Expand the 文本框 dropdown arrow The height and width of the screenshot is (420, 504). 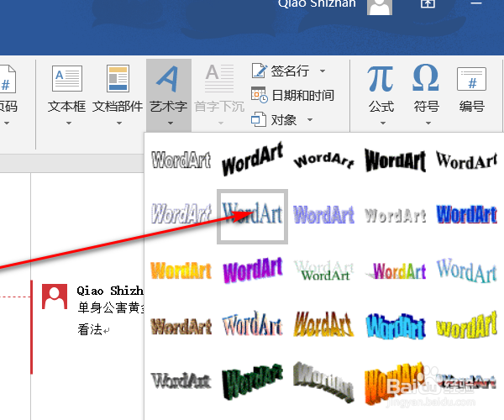pos(69,123)
